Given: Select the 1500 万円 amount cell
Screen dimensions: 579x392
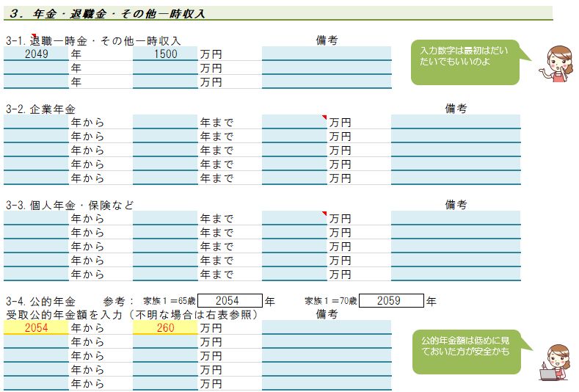Looking at the screenshot, I should pos(165,54).
